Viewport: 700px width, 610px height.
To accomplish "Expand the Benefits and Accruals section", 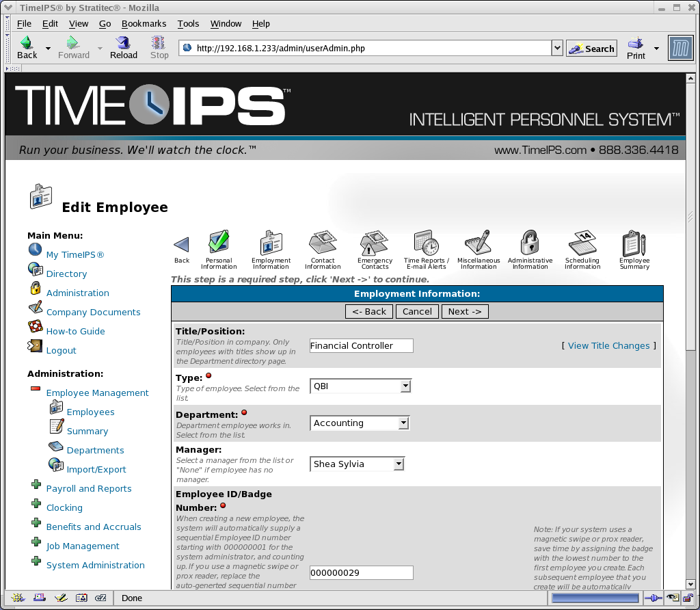I will [36, 522].
